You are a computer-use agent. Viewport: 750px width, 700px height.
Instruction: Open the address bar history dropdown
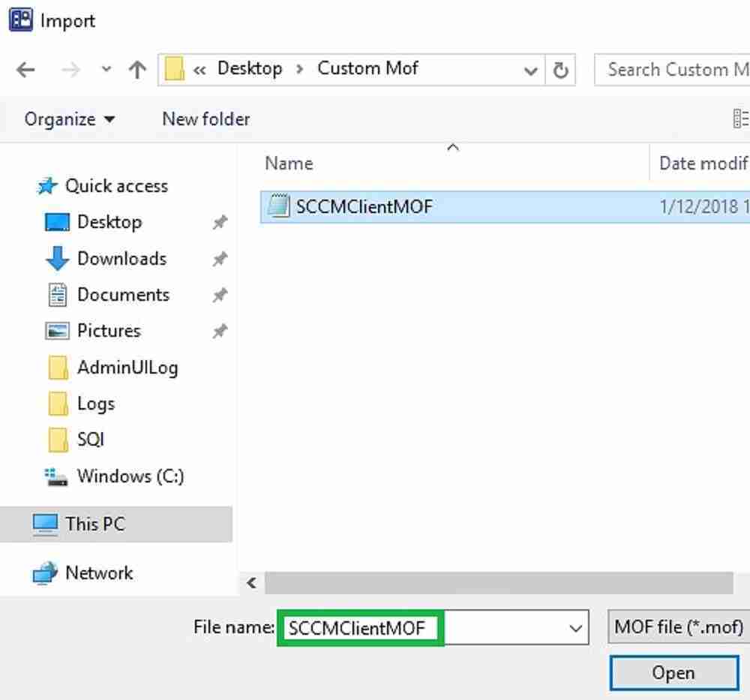[x=530, y=71]
